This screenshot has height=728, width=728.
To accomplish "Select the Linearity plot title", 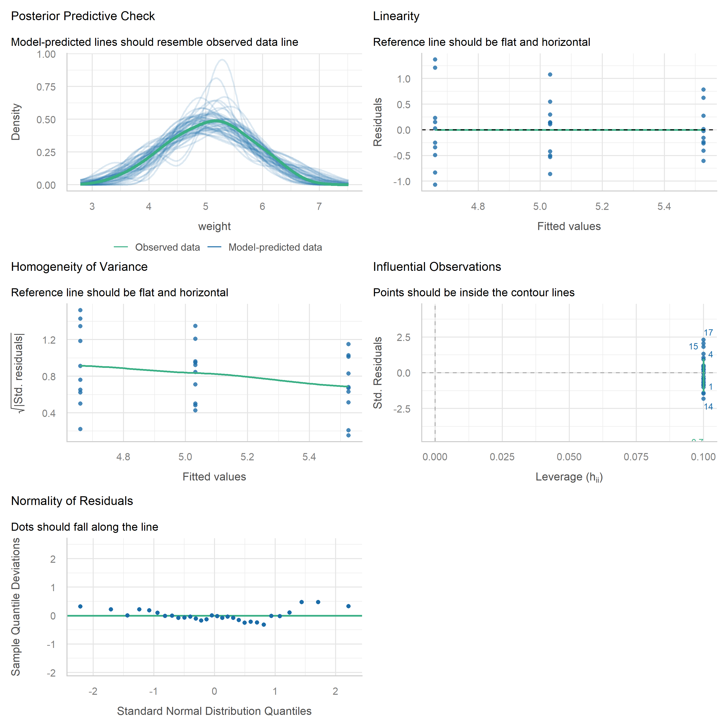I will pos(396,16).
